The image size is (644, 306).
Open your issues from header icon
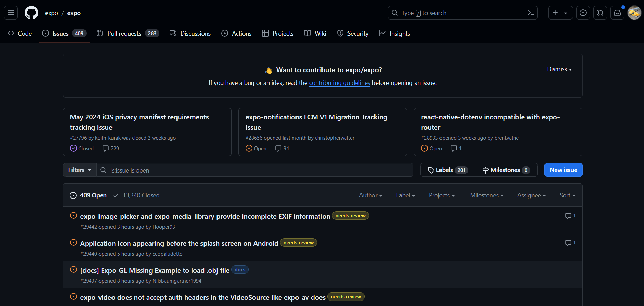point(583,13)
